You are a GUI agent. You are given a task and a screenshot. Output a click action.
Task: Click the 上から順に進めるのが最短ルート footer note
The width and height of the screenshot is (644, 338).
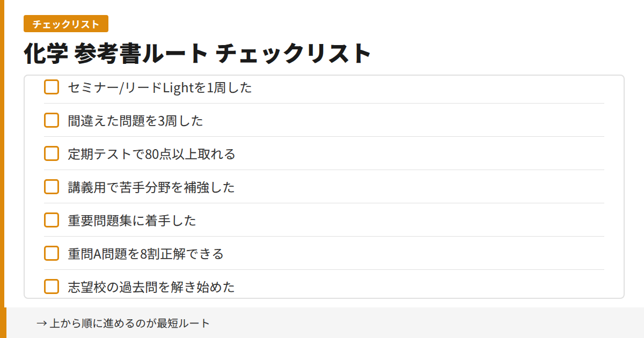pyautogui.click(x=123, y=323)
